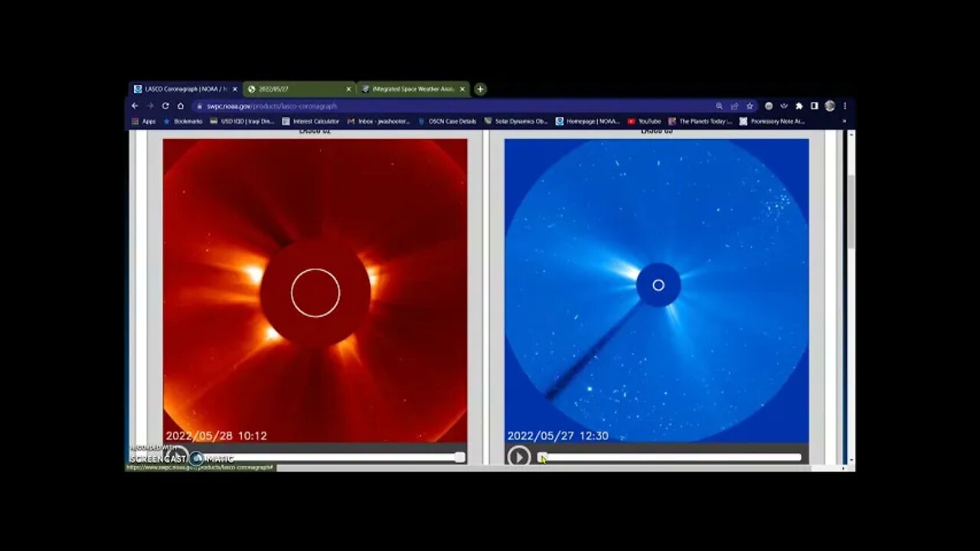Click the LASCO C2 animation progress slider handle
980x551 pixels.
coord(459,458)
